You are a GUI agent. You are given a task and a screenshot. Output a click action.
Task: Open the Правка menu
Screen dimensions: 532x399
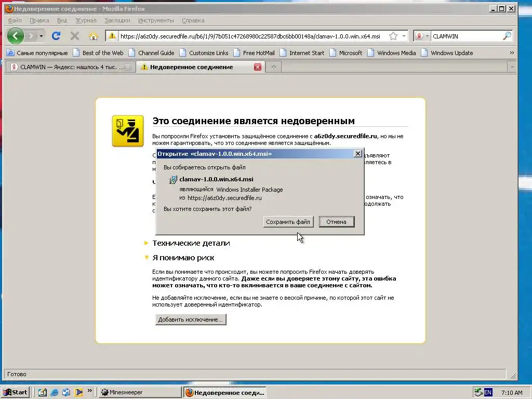point(39,20)
